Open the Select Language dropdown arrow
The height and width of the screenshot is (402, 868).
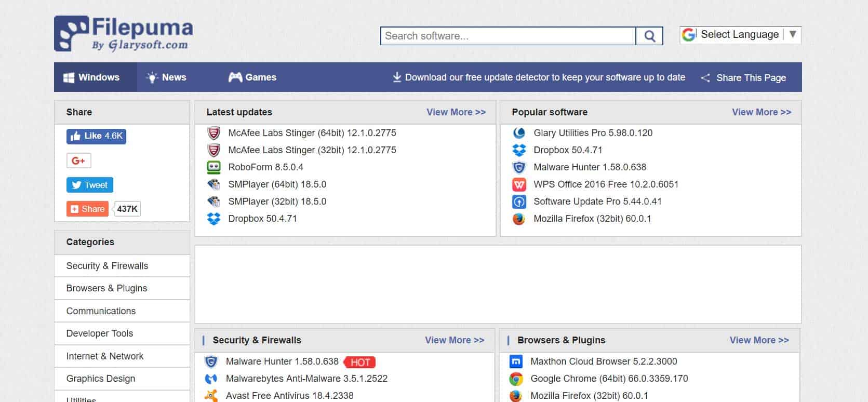793,34
